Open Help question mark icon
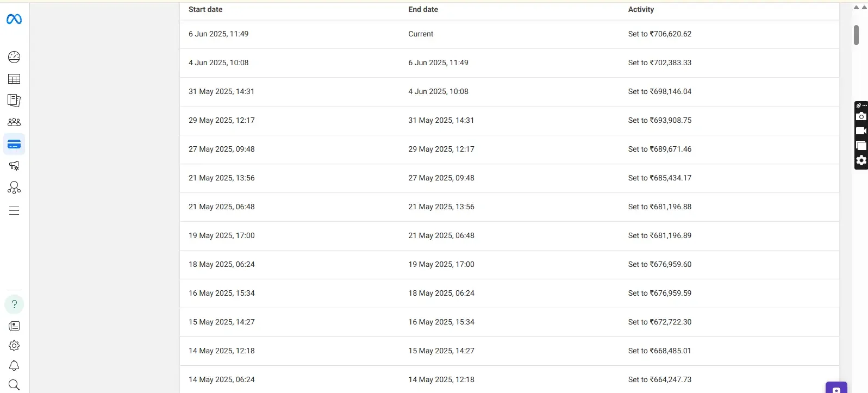This screenshot has width=868, height=393. click(14, 304)
